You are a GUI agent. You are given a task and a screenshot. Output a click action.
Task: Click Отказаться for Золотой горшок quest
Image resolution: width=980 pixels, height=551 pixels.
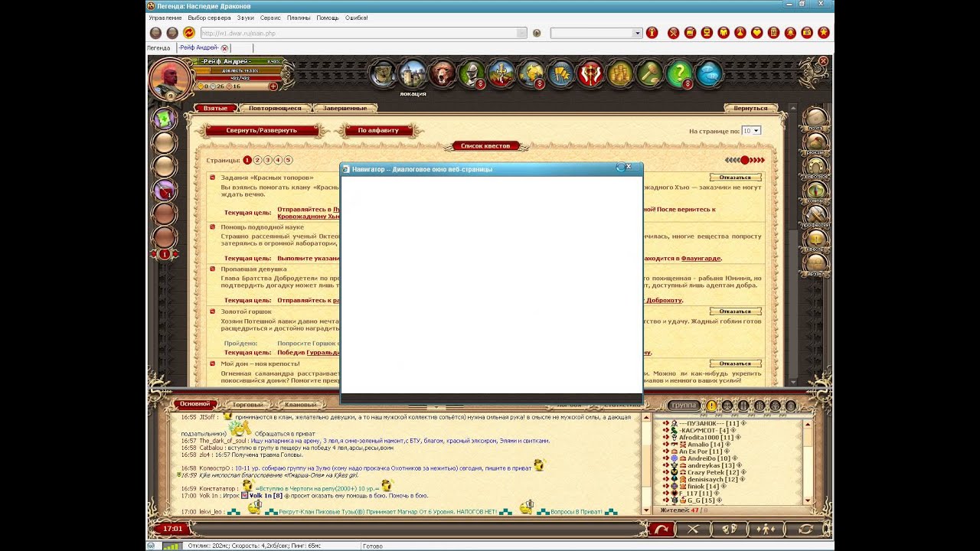pyautogui.click(x=736, y=311)
